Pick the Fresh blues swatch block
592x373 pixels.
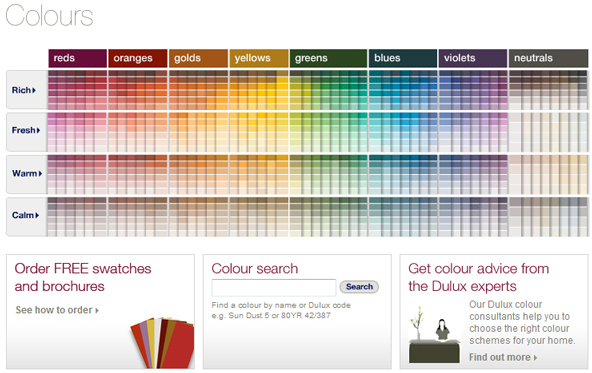tap(403, 132)
